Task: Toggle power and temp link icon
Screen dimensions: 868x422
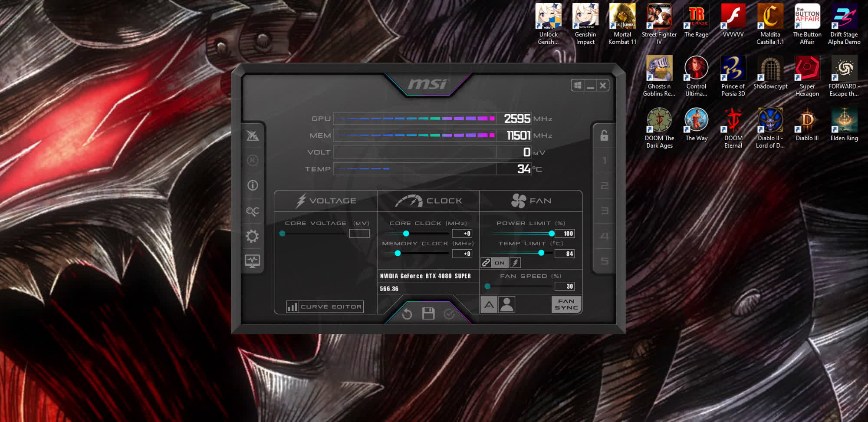Action: click(x=486, y=263)
